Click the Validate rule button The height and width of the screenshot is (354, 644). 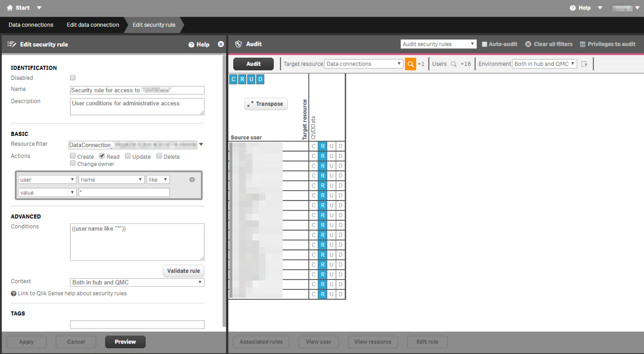(x=184, y=271)
